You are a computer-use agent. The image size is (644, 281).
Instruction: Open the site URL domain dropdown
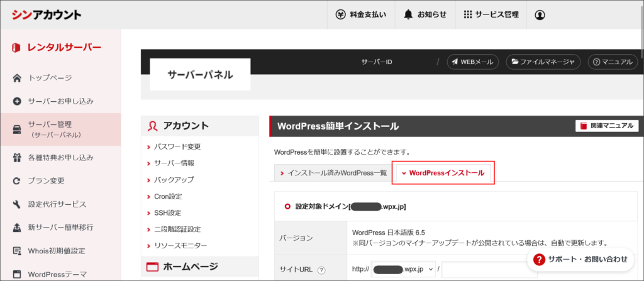tap(403, 269)
